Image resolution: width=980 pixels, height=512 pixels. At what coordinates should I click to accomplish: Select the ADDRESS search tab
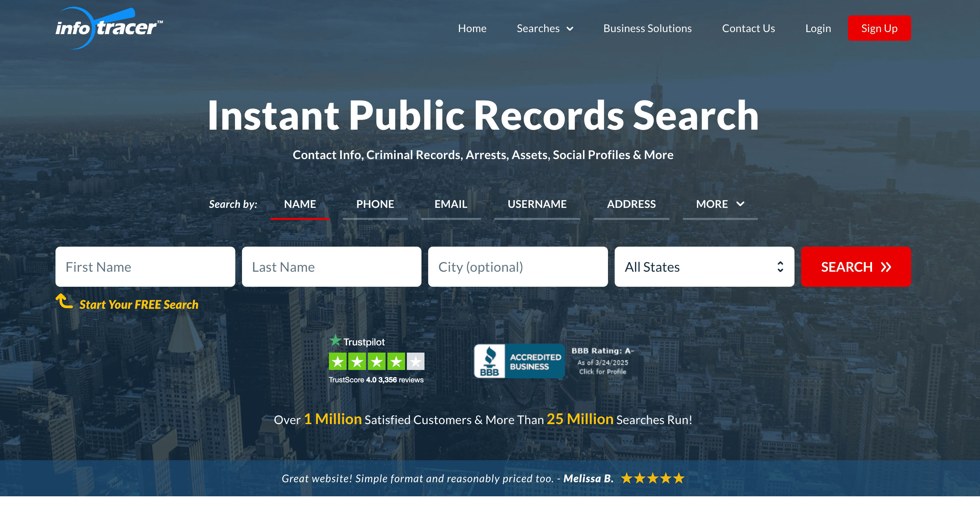pos(631,204)
